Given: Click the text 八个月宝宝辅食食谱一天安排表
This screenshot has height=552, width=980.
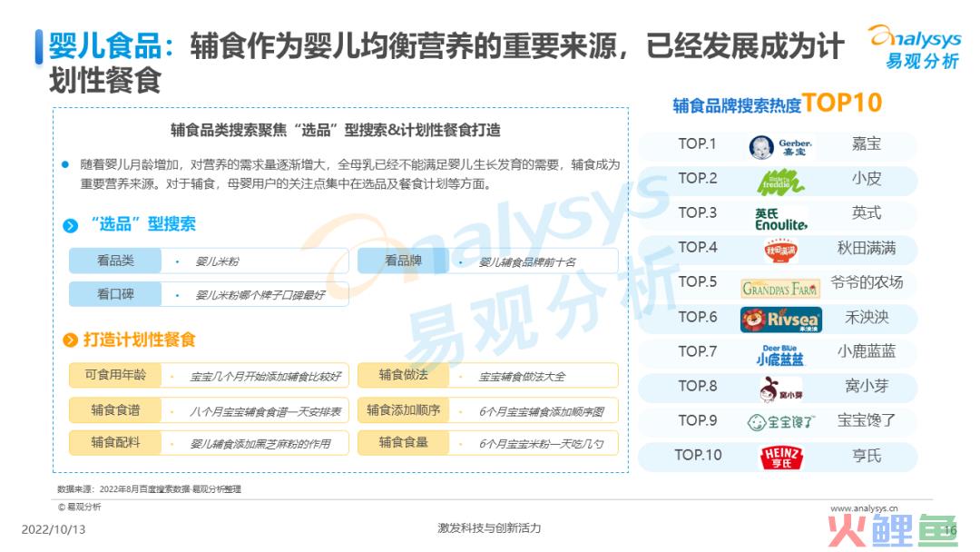Looking at the screenshot, I should (266, 411).
